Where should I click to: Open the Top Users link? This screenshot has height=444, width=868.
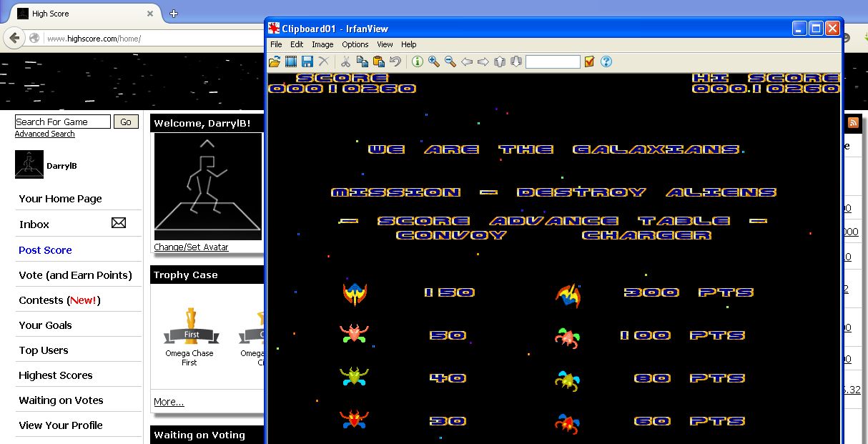pos(44,350)
